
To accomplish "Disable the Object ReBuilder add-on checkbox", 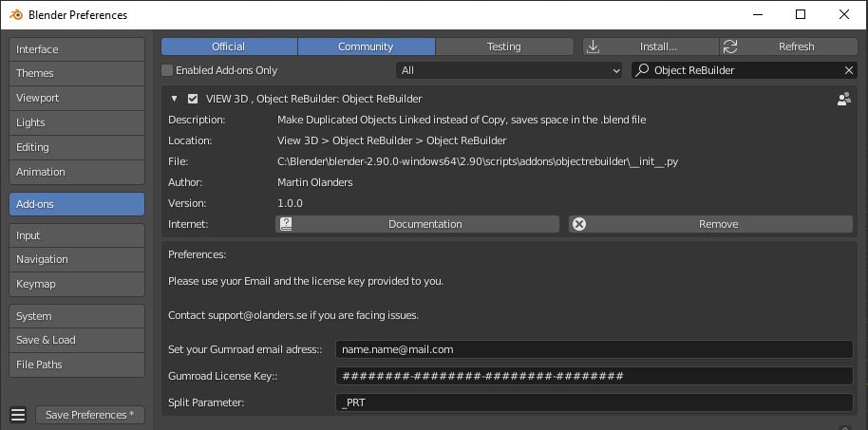I will [193, 99].
